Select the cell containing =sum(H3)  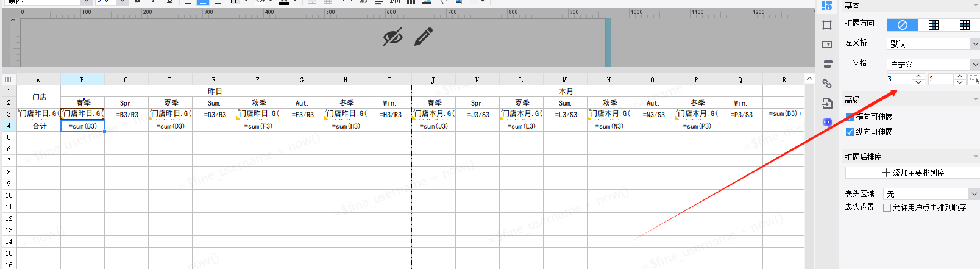point(346,126)
